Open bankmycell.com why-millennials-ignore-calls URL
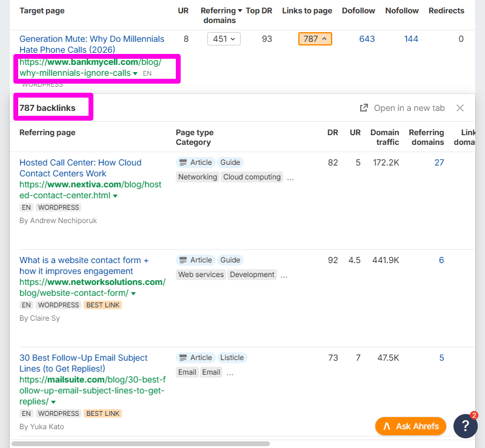Image resolution: width=485 pixels, height=448 pixels. (90, 67)
